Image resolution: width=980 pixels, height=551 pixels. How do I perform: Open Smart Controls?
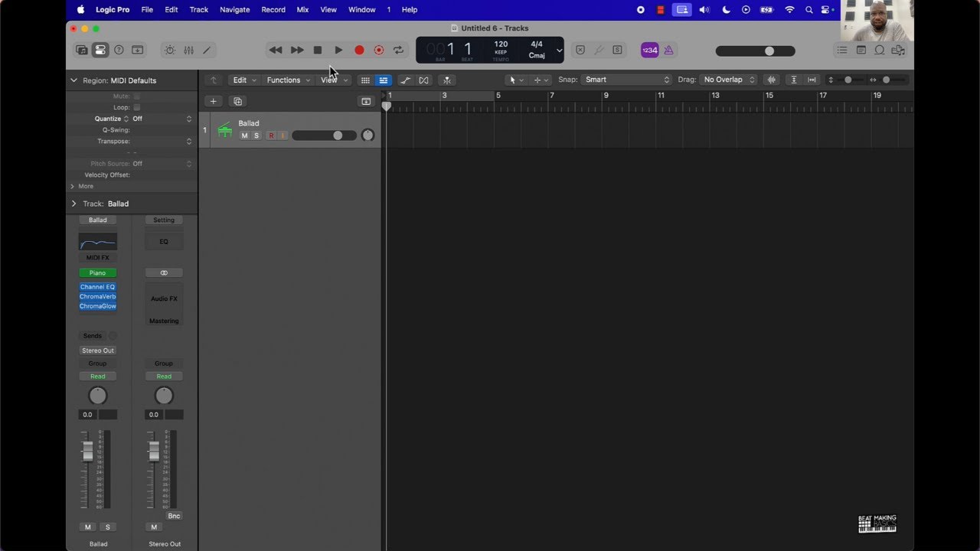[x=170, y=51]
